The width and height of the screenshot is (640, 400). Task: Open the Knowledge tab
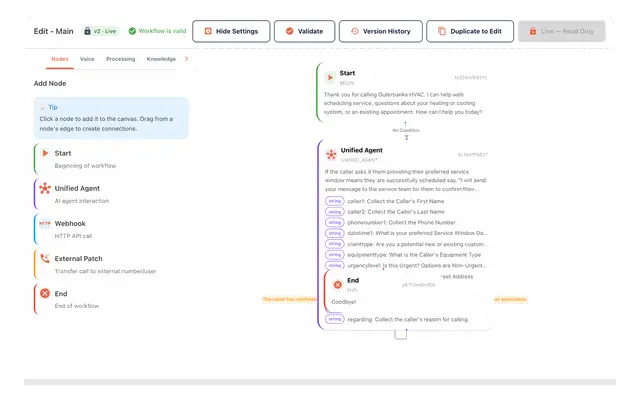[161, 59]
